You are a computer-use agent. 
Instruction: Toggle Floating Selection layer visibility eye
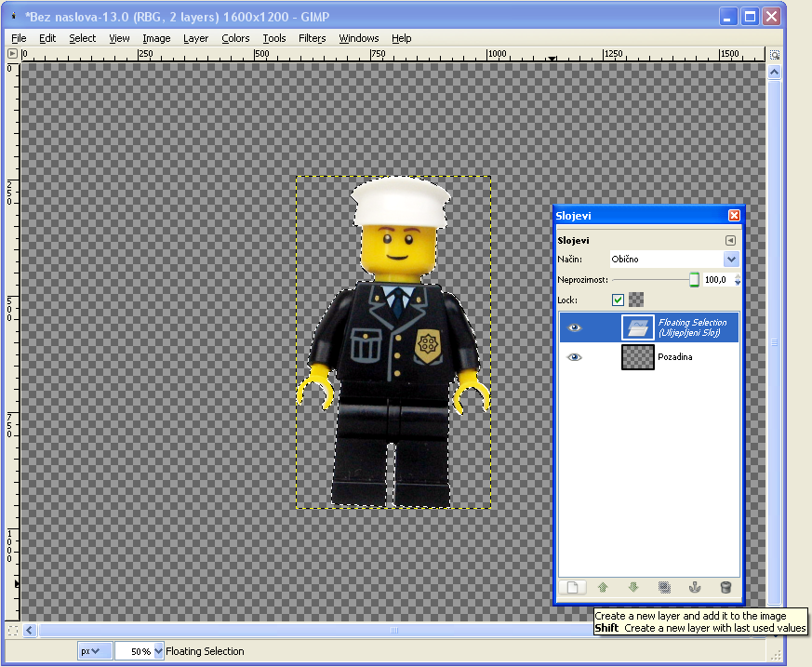point(574,327)
